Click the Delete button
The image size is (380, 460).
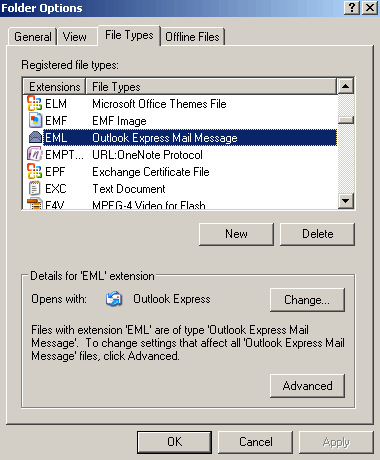[x=317, y=234]
